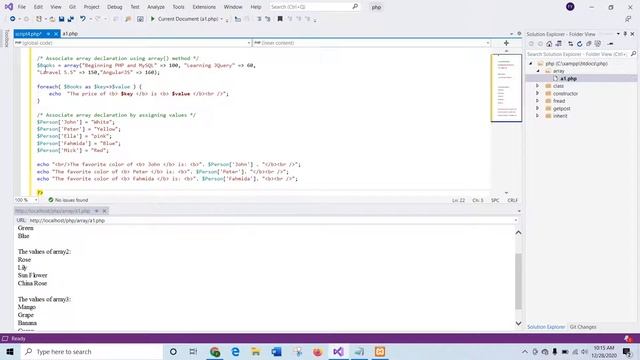Pin the Solution Explorer panel
The image size is (640, 360).
[x=625, y=34]
